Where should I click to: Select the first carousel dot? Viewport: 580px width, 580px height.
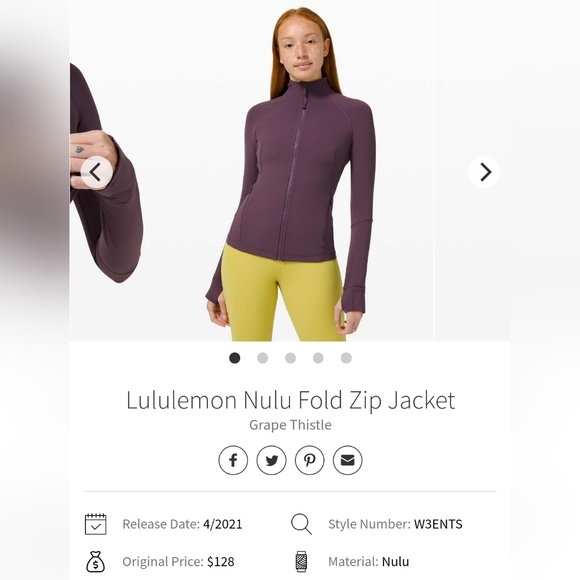click(235, 358)
